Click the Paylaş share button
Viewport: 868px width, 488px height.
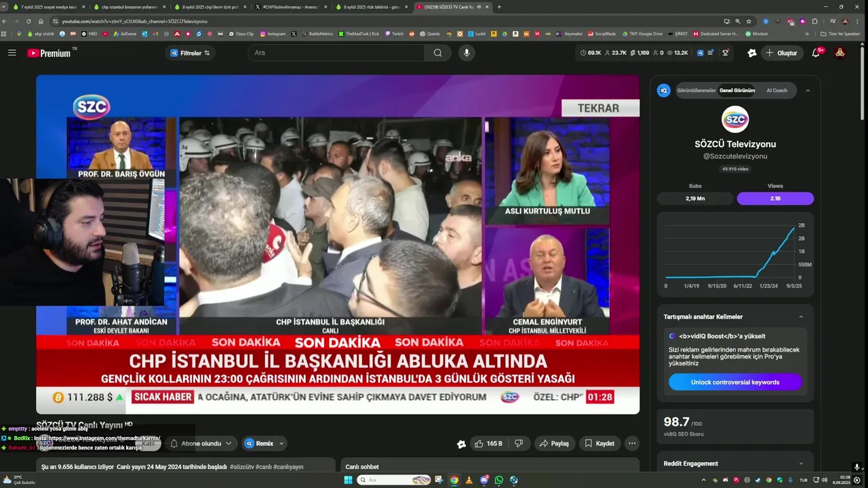[555, 444]
